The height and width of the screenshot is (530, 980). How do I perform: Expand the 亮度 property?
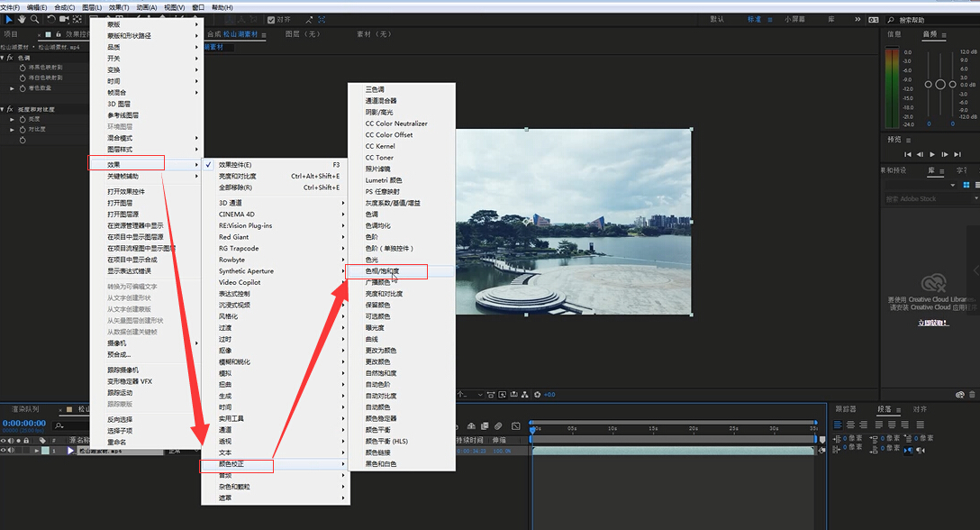pyautogui.click(x=12, y=119)
